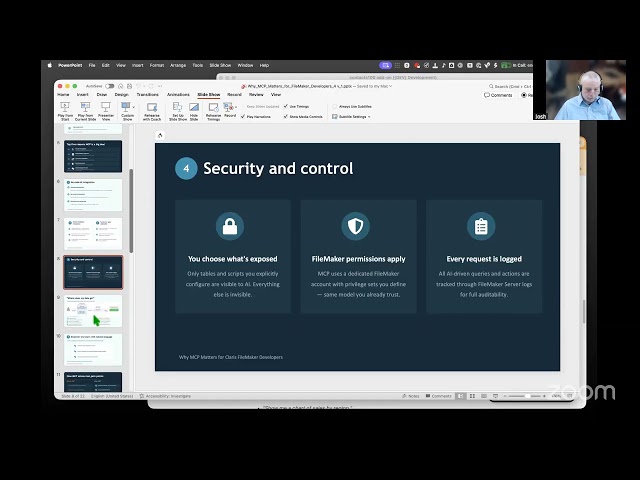
Task: Open the Review tab
Action: click(x=256, y=94)
